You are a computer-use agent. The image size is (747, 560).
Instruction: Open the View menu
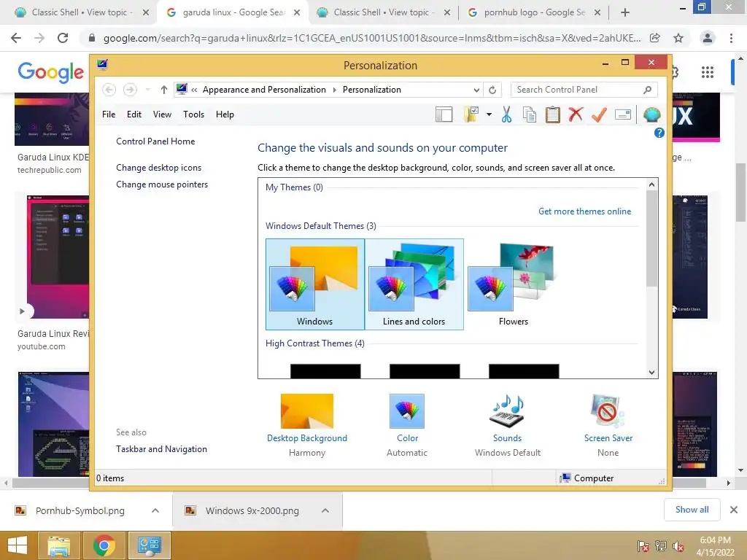tap(162, 114)
